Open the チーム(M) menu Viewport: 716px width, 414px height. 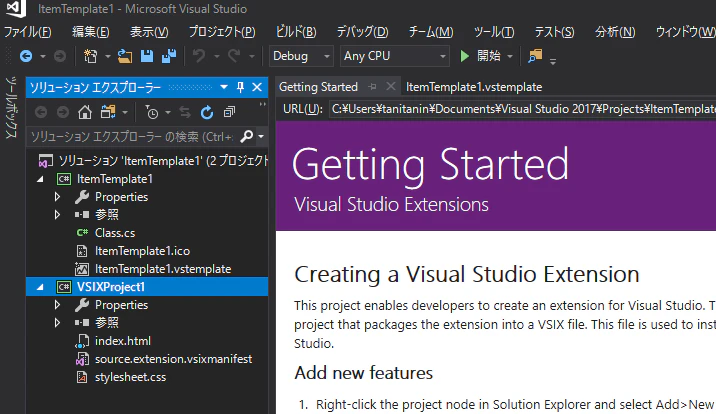431,32
